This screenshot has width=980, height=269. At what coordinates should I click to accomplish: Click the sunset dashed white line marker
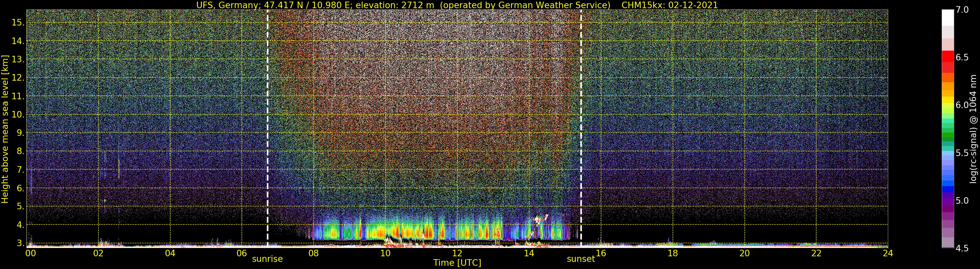click(581, 129)
